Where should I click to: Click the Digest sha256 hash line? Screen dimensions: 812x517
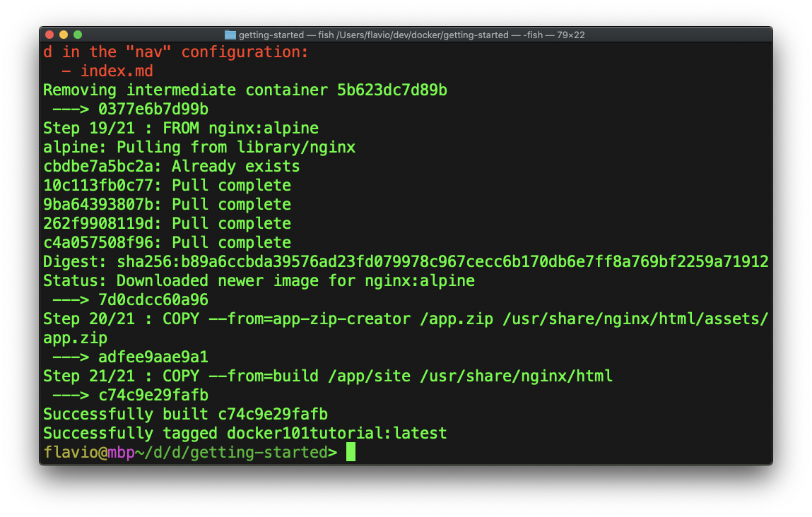click(406, 262)
